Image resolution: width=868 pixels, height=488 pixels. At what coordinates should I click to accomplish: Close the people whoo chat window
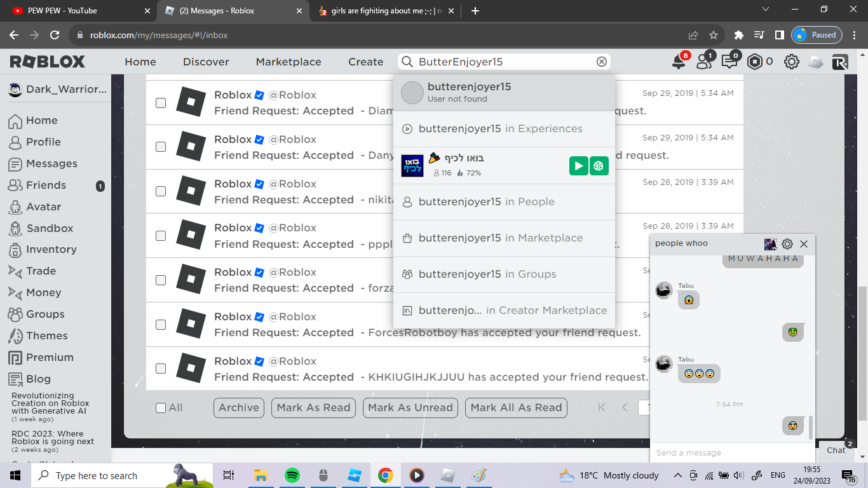click(804, 243)
